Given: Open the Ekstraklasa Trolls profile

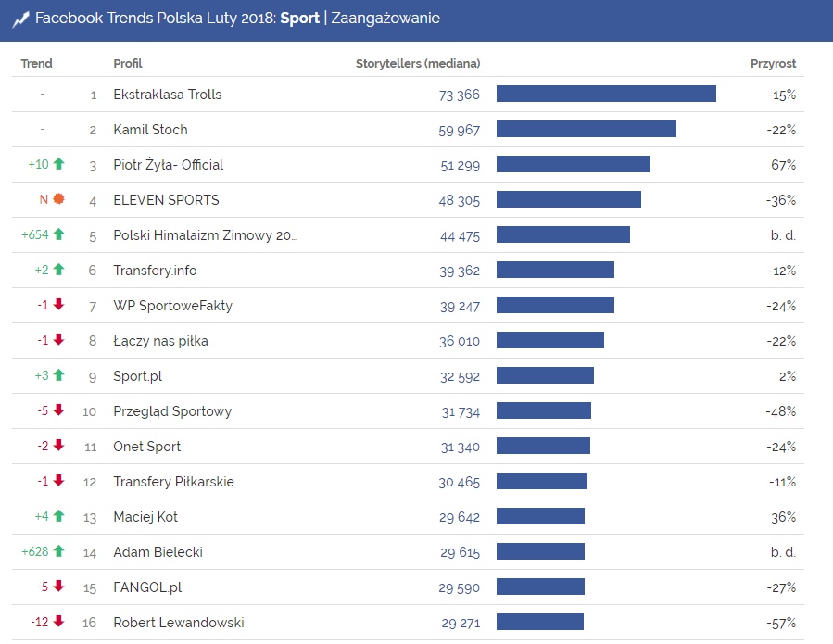Looking at the screenshot, I should click(168, 95).
